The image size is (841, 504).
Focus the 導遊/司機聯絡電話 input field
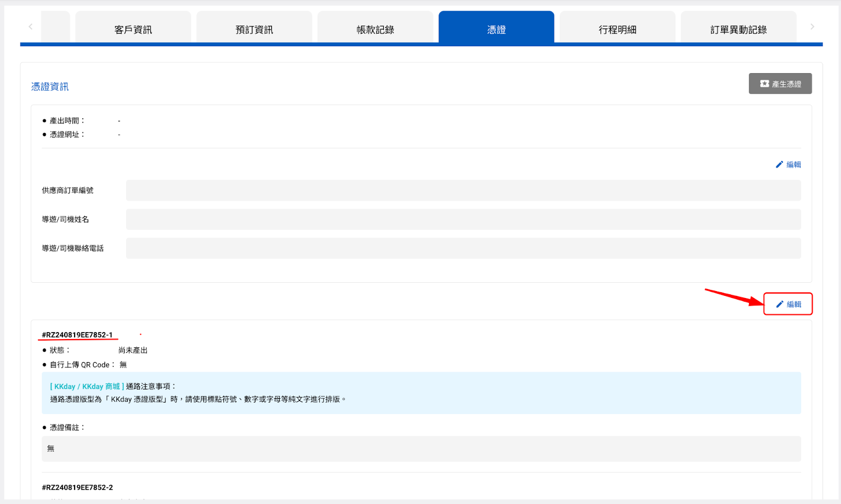[x=464, y=248]
